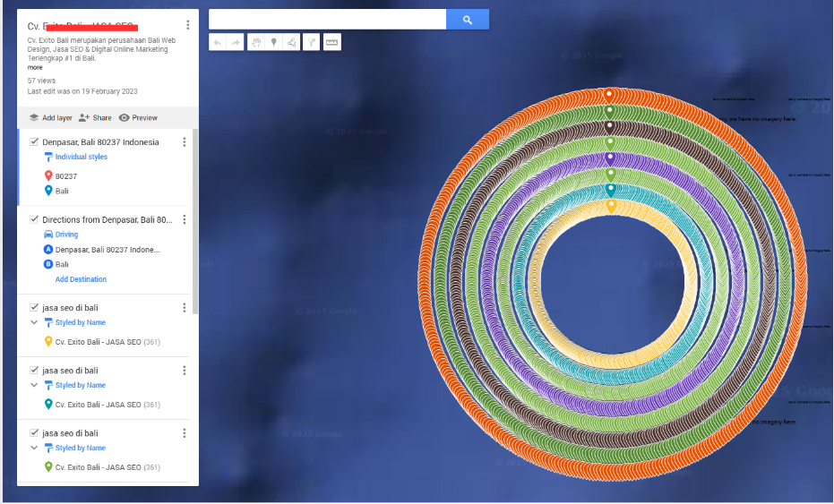This screenshot has width=834, height=504.
Task: Click the blue search magnifier button
Action: 468,20
